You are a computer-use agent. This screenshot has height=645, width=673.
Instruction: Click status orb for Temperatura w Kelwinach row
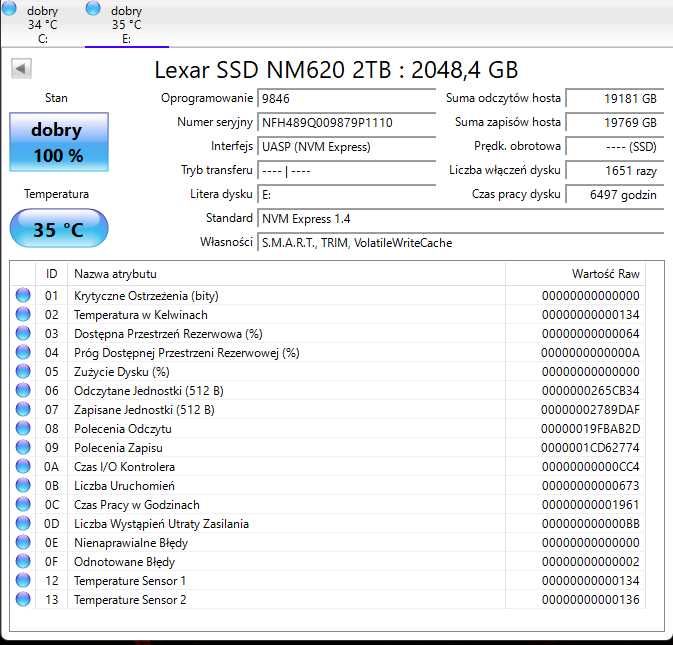[x=23, y=314]
